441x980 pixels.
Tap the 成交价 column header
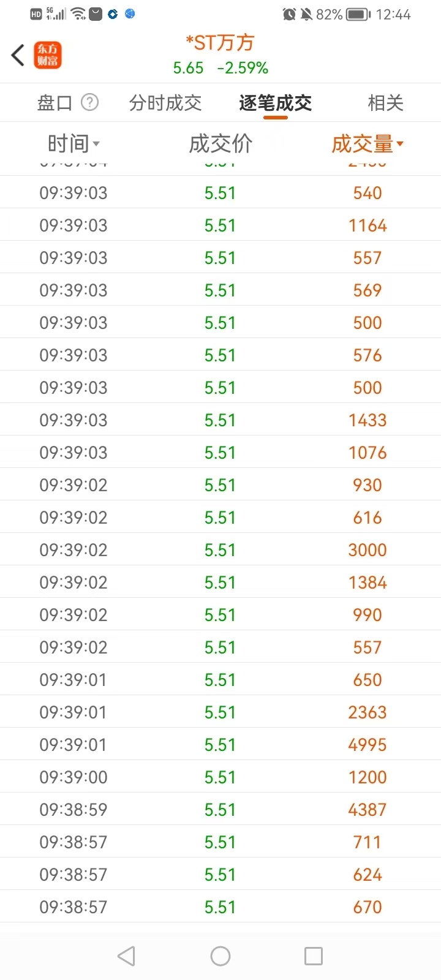pos(221,144)
